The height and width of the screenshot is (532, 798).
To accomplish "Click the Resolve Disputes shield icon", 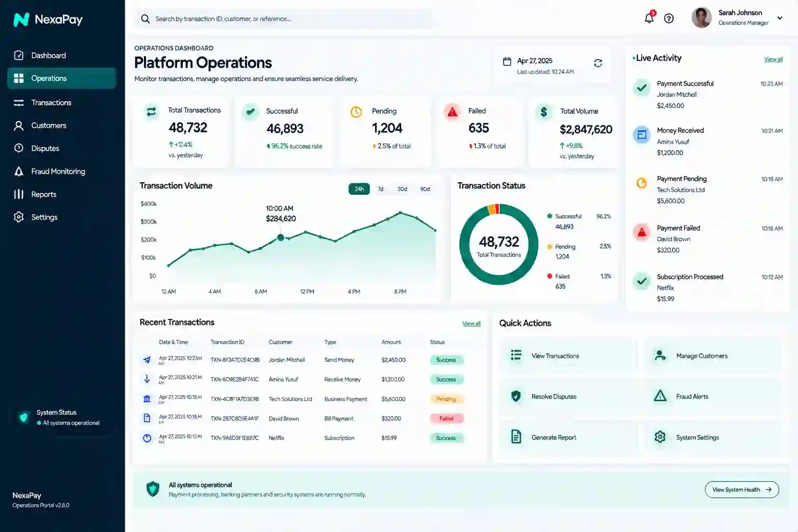I will [516, 396].
